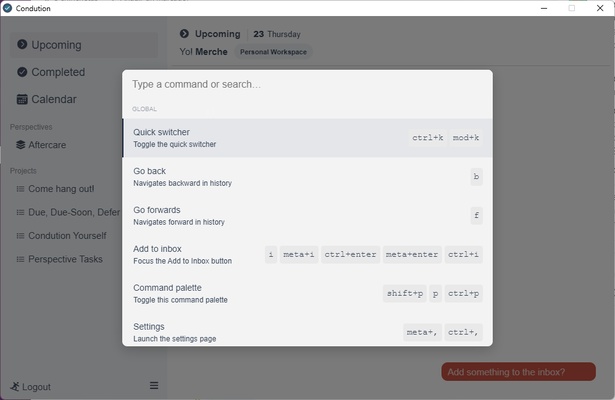The image size is (615, 400).
Task: Click the Calendar icon in sidebar
Action: (22, 99)
